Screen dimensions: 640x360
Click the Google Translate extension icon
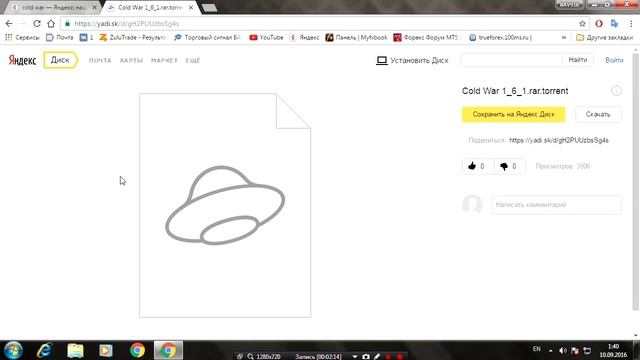[x=614, y=24]
